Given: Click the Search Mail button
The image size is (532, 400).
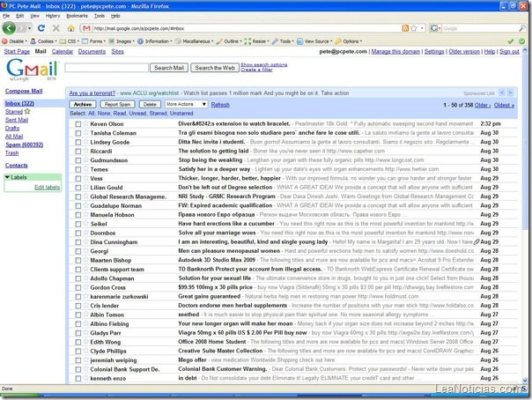Looking at the screenshot, I should (x=169, y=68).
